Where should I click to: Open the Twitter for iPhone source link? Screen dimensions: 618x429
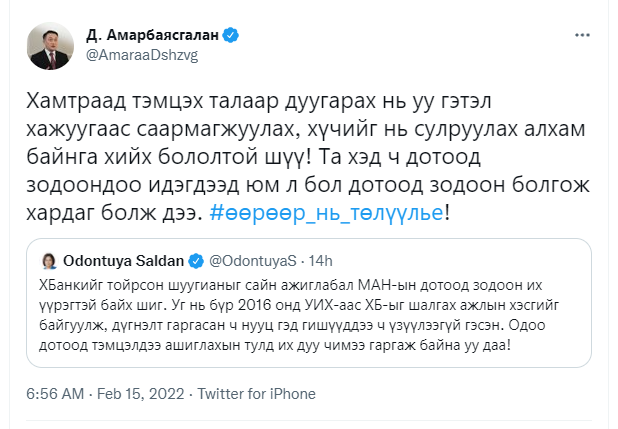point(250,394)
